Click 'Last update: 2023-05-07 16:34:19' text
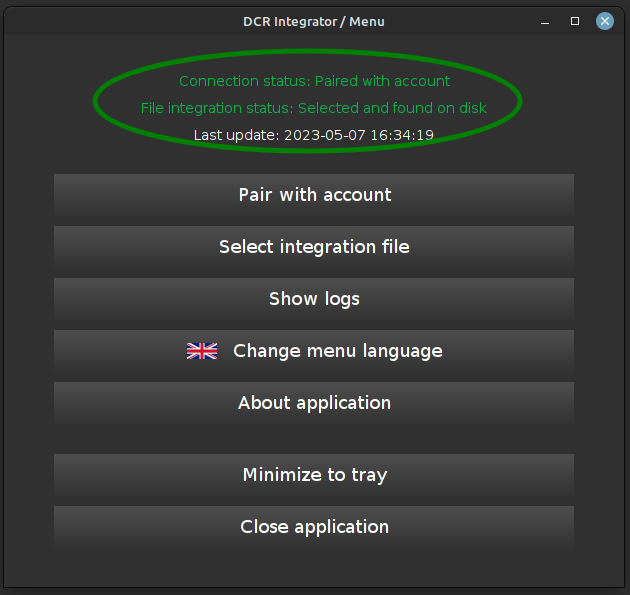Viewport: 630px width, 595px height. click(314, 135)
